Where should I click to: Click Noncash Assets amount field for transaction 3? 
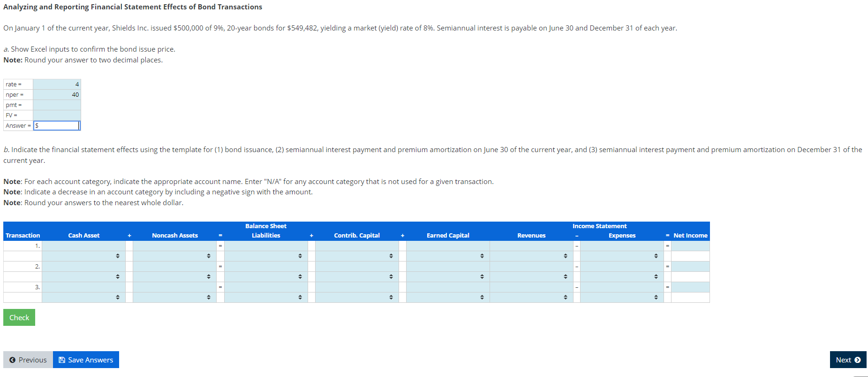point(174,287)
